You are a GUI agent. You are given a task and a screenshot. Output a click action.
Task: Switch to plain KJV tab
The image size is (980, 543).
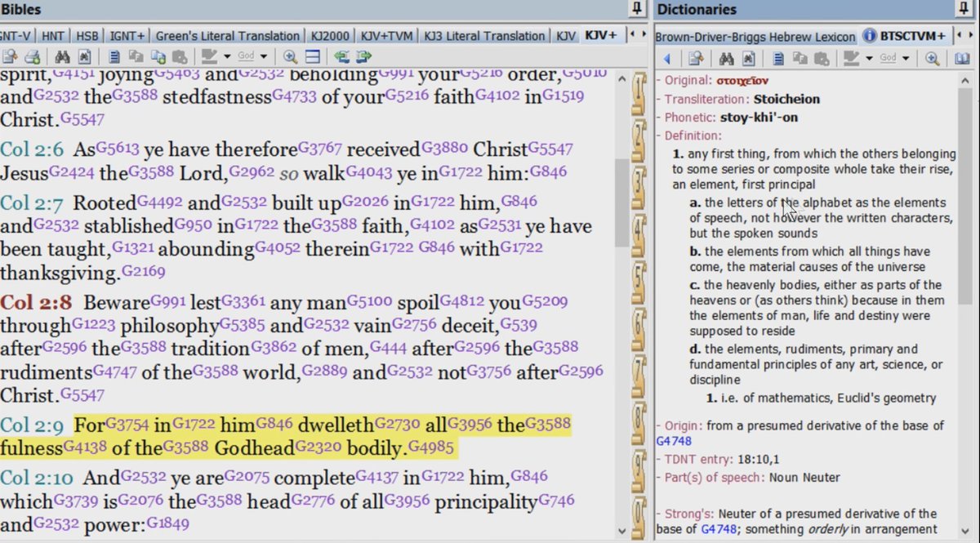click(x=565, y=36)
